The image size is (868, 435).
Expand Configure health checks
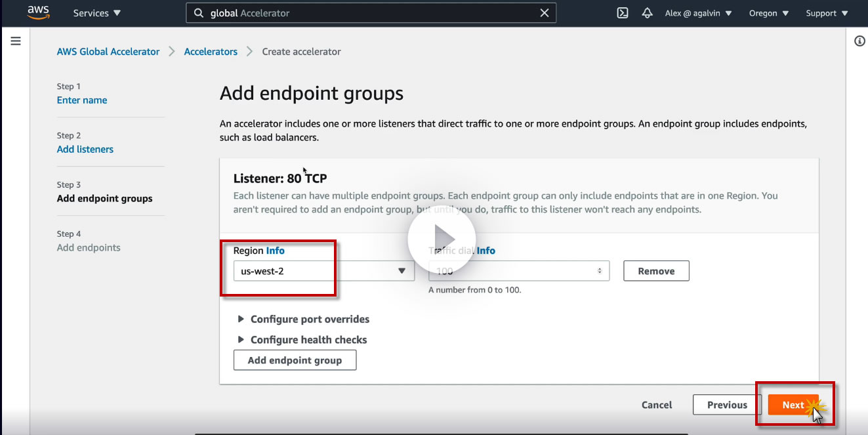tap(302, 340)
